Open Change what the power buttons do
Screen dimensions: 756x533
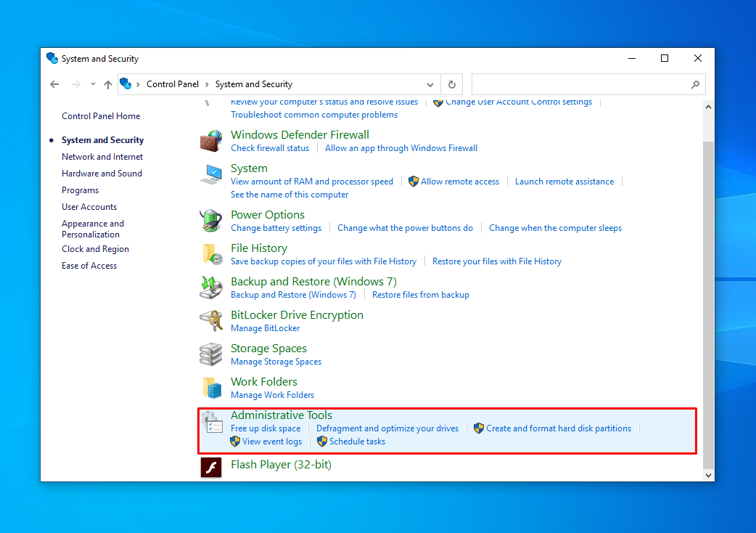pyautogui.click(x=405, y=228)
